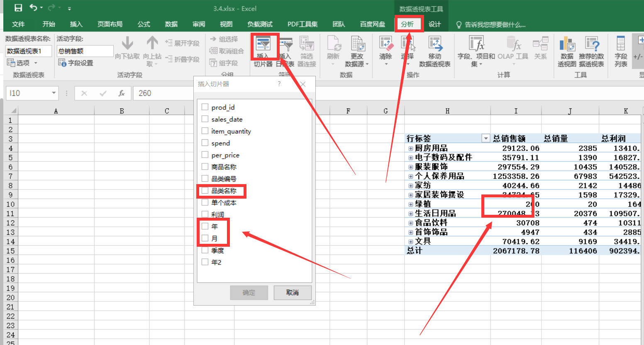644x345 pixels.
Task: Click the PivotTable name field 数据透视表1
Action: (29, 51)
